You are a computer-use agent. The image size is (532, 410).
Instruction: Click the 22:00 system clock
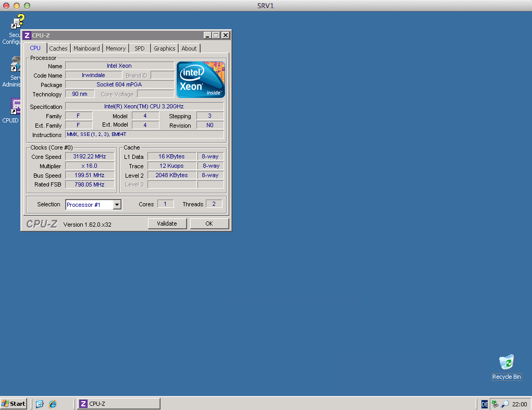(x=519, y=404)
